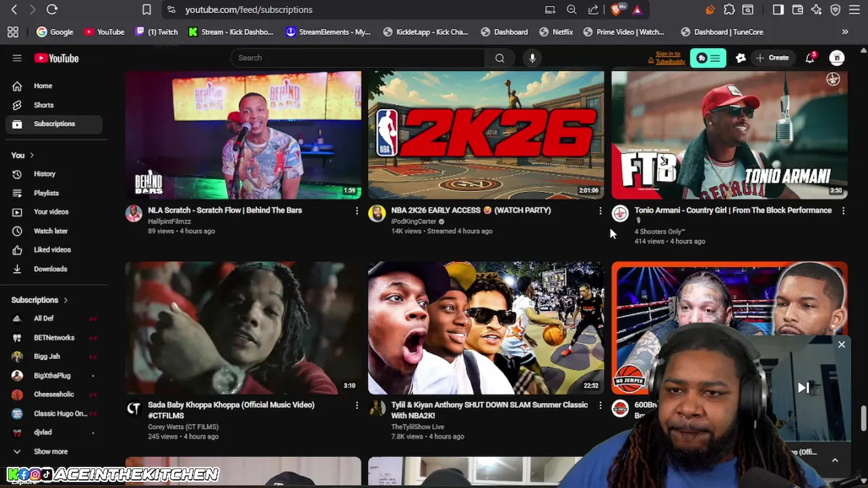Reload the page

pyautogui.click(x=52, y=9)
